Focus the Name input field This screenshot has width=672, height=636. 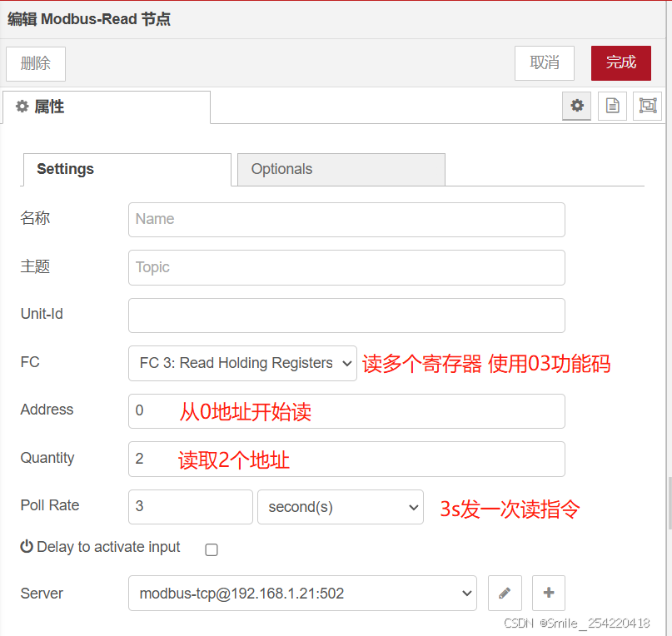(346, 220)
